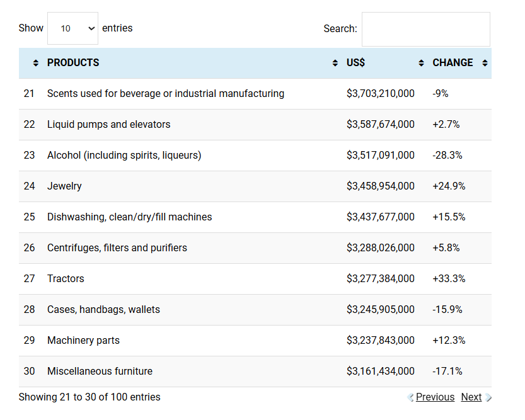Click 'Showing 21 to 30 of 100 entries' status

point(89,397)
